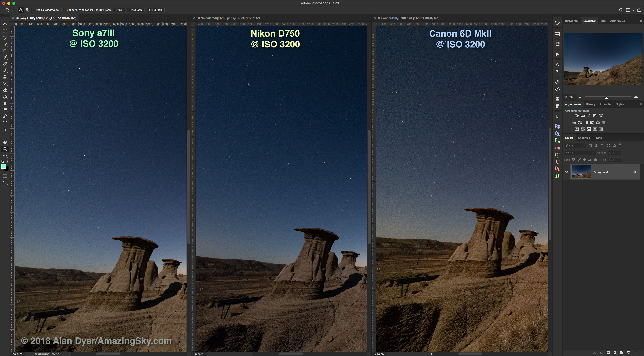Click the Zoom Out magnifier icon
Image resolution: width=644 pixels, height=356 pixels.
(27, 10)
